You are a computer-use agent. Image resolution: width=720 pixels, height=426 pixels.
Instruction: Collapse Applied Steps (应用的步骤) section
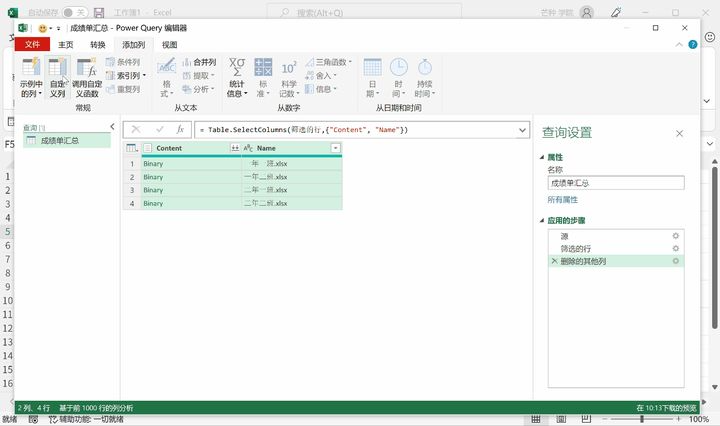click(x=542, y=220)
